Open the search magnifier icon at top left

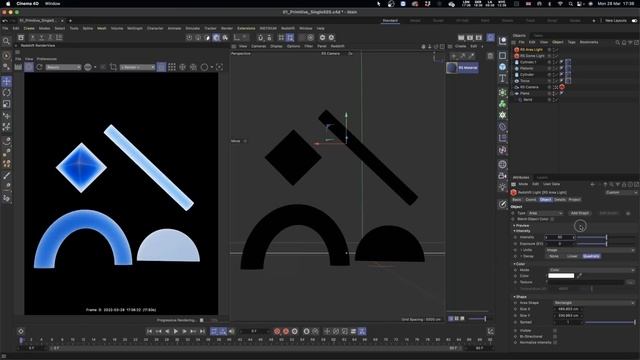(x=6, y=41)
